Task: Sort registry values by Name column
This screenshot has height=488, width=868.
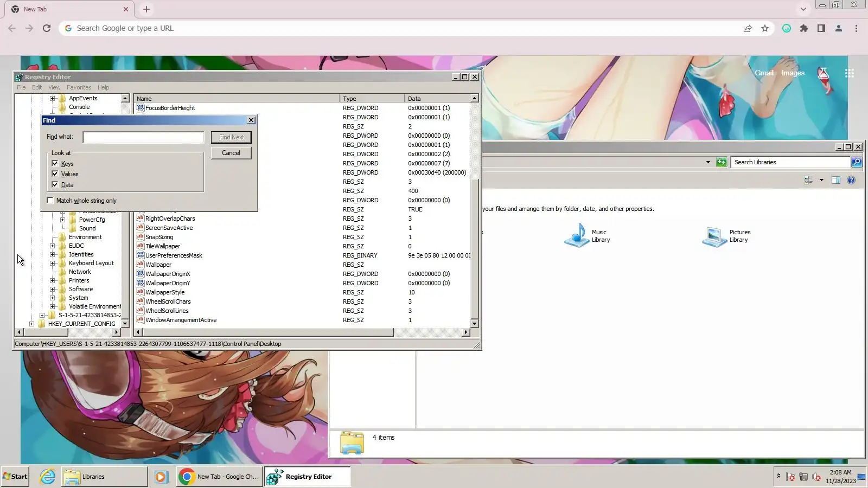Action: [x=237, y=99]
